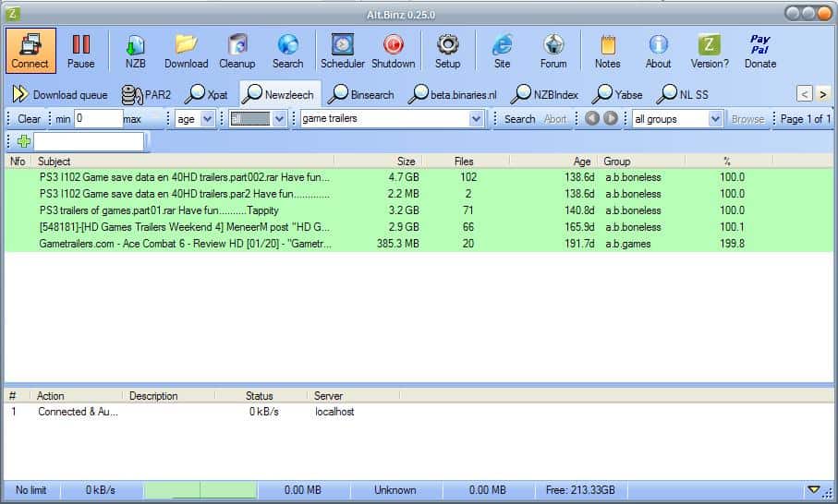The width and height of the screenshot is (838, 504).
Task: Switch to the Download queue tab
Action: [x=60, y=94]
